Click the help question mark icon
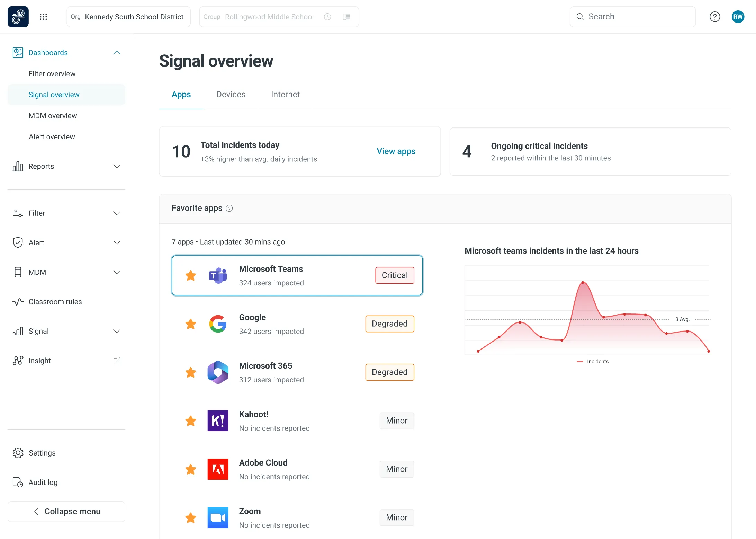The height and width of the screenshot is (539, 756). click(714, 17)
